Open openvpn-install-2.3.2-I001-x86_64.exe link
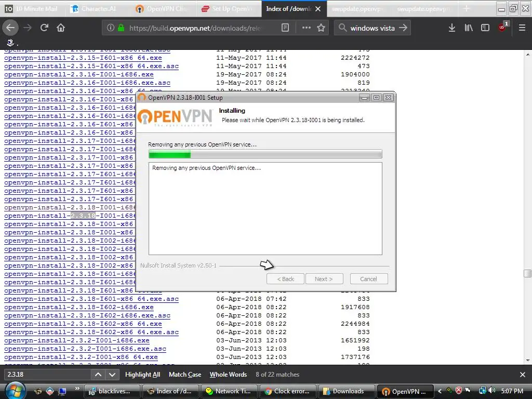532x399 pixels. 81,357
